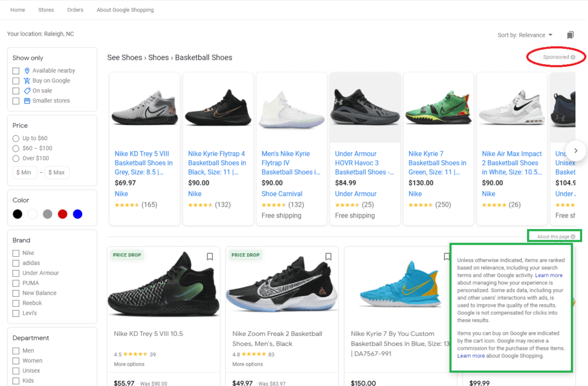Check the Men department filter
Screen dimensions: 588x386
[16, 351]
